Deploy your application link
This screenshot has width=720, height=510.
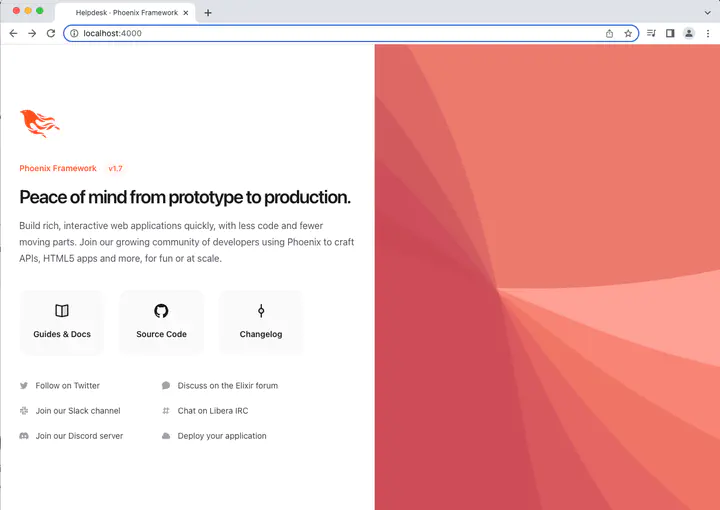[x=222, y=436]
